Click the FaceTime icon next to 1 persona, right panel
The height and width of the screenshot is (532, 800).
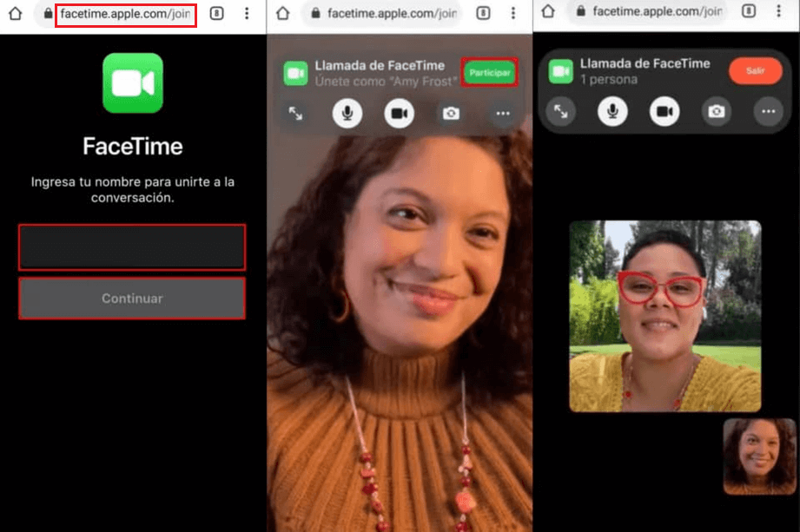coord(561,71)
